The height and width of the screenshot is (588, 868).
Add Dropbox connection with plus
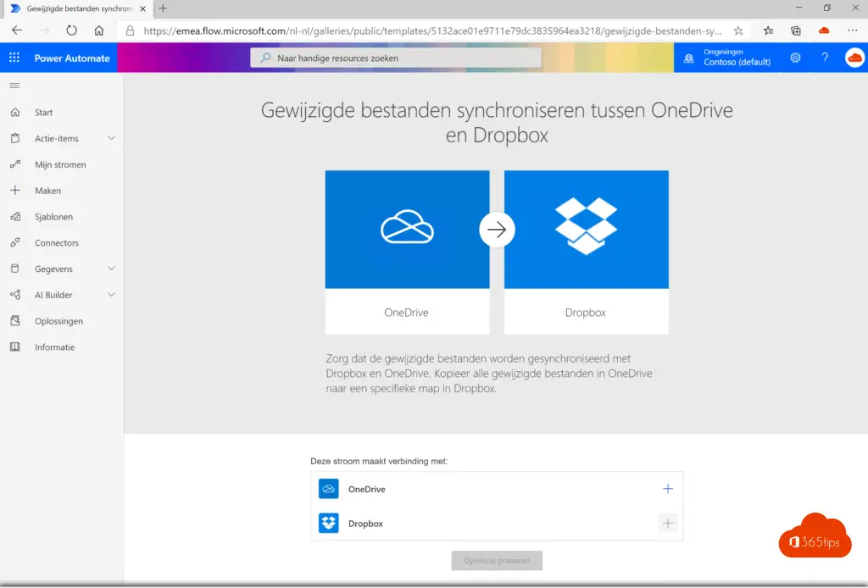pos(668,524)
